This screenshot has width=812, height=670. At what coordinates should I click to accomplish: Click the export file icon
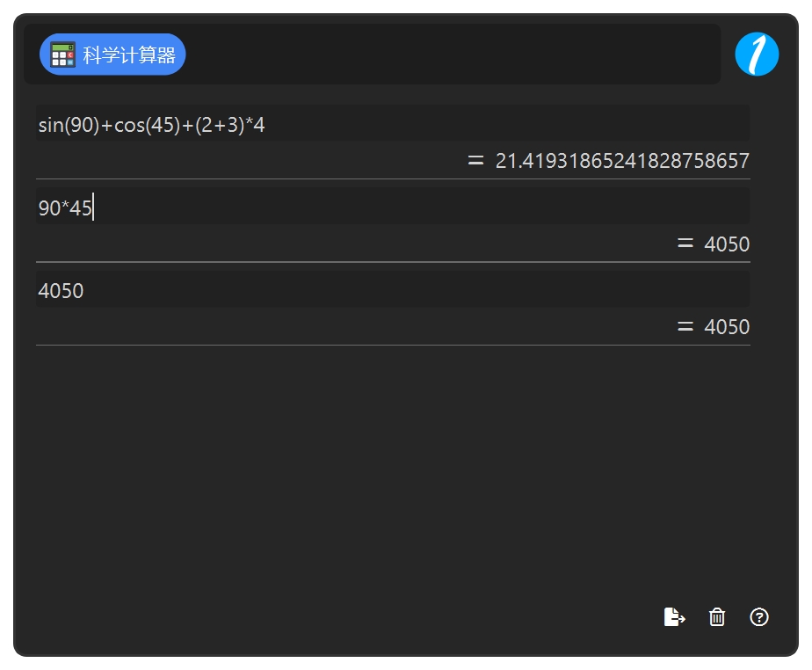[x=674, y=617]
